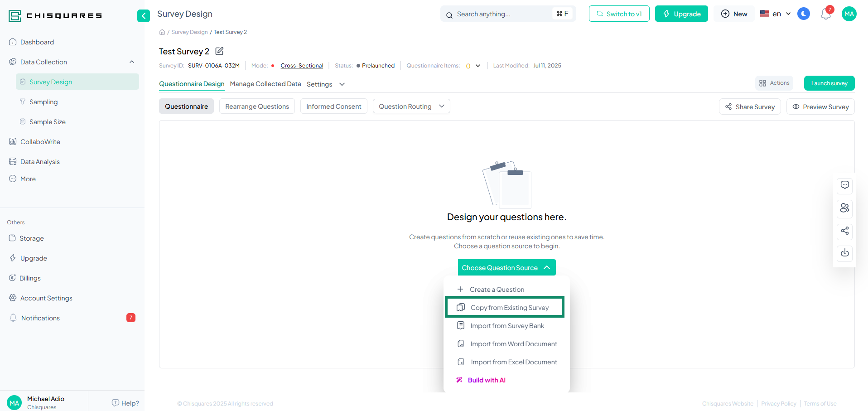Open the language selector dropdown
This screenshot has width=868, height=411.
tap(776, 14)
